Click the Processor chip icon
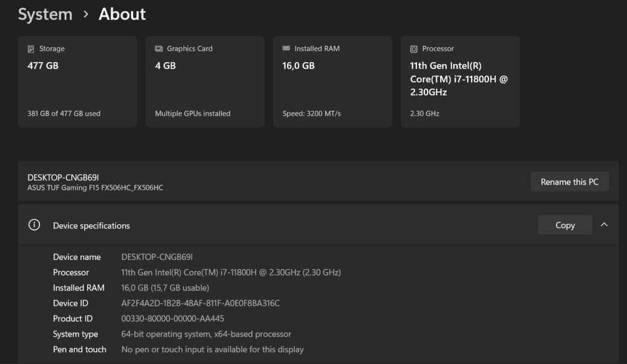Viewport: 627px width, 364px height. coord(414,49)
